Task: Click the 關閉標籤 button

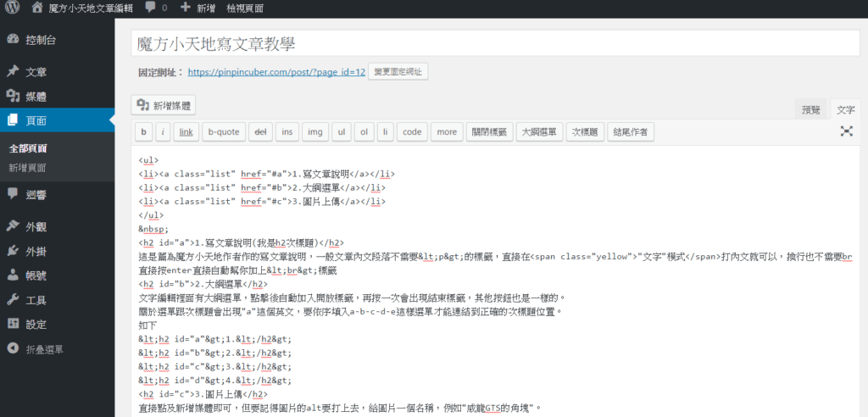Action: click(x=489, y=132)
